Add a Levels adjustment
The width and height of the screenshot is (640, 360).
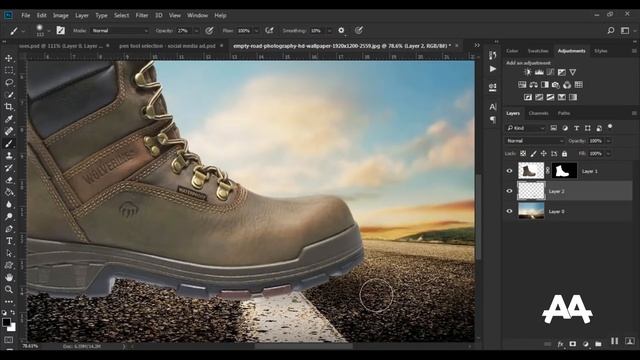coord(539,72)
